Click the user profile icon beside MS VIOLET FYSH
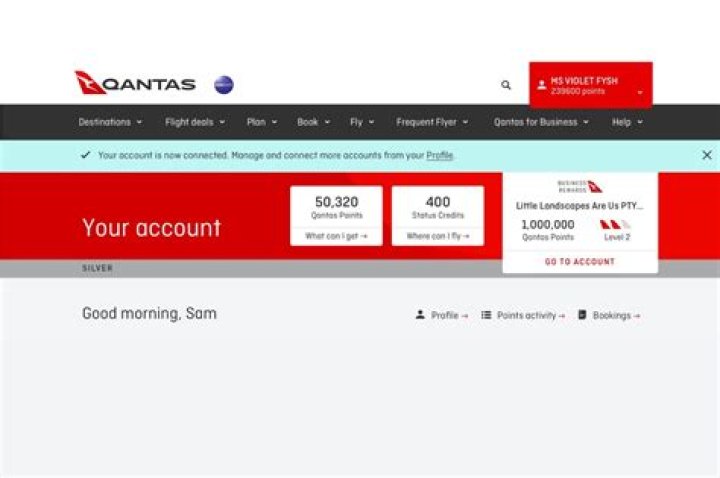 541,85
